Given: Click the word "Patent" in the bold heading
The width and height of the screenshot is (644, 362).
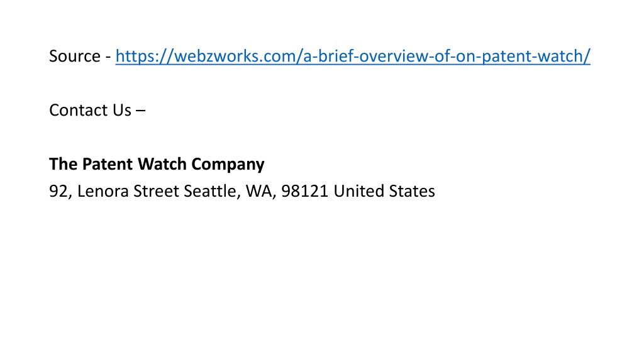Looking at the screenshot, I should (x=108, y=164).
